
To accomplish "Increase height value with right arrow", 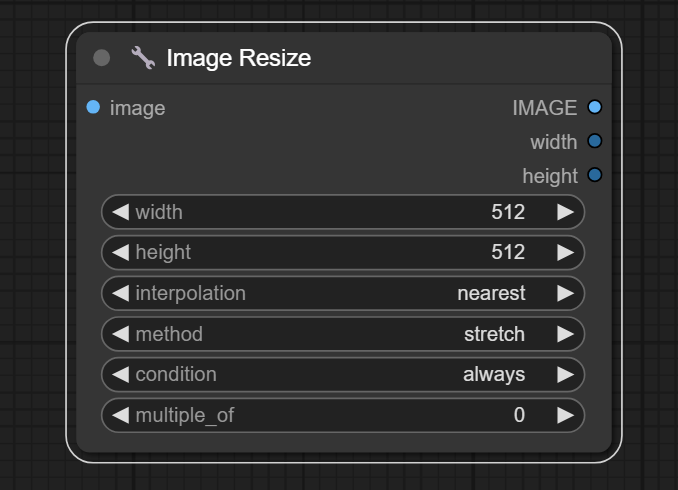I will (x=565, y=253).
